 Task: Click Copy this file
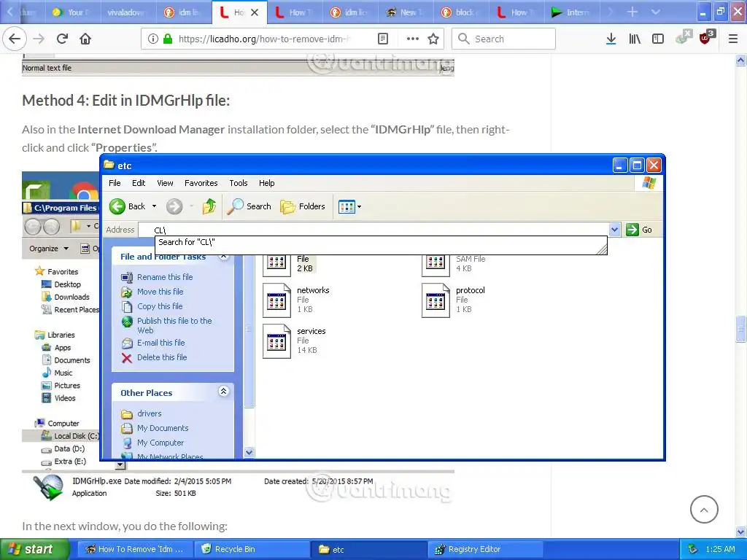[x=160, y=306]
